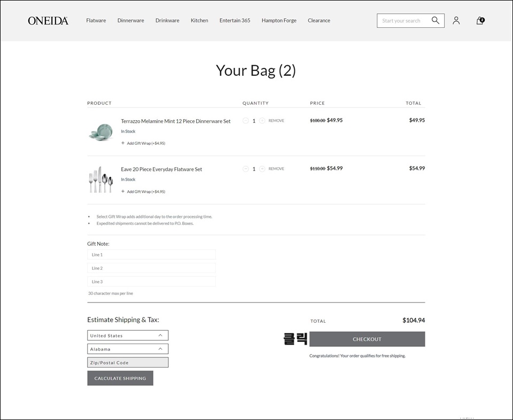Decrease quantity for Terrazzo Dinnerware Set
This screenshot has width=513, height=420.
tap(246, 121)
